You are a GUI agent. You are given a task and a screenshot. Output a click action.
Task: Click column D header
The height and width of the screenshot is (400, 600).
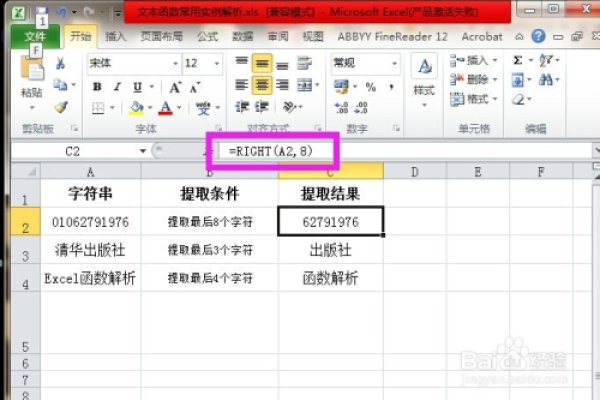coord(414,172)
